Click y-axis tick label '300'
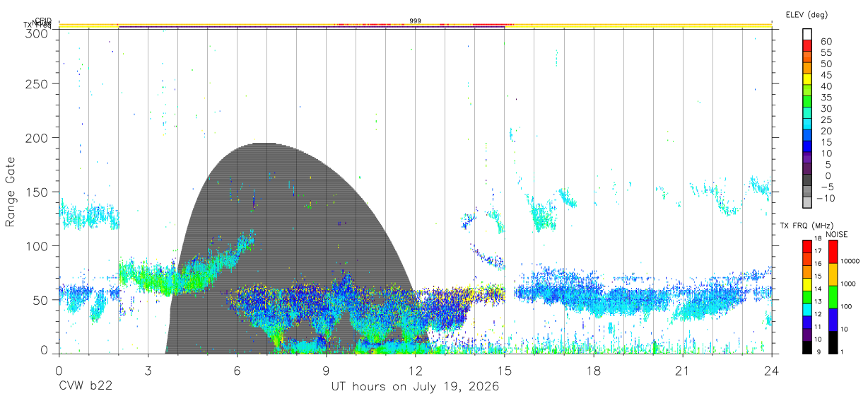This screenshot has height=401, width=868. pos(36,33)
